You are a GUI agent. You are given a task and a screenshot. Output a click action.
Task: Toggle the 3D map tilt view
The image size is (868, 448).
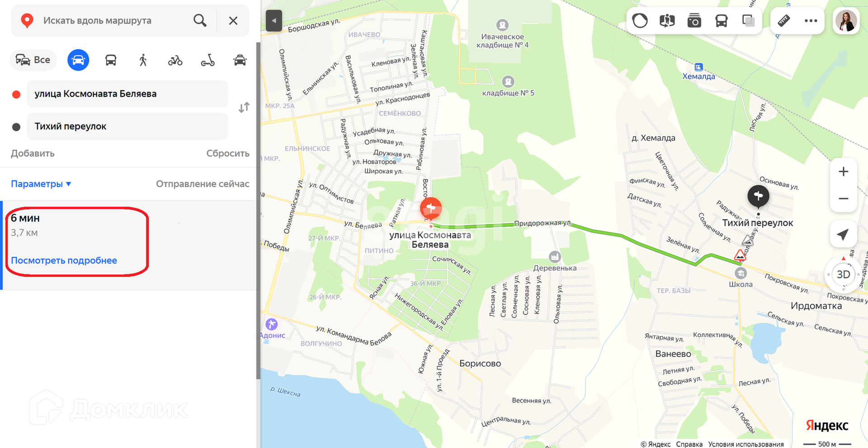click(x=843, y=275)
